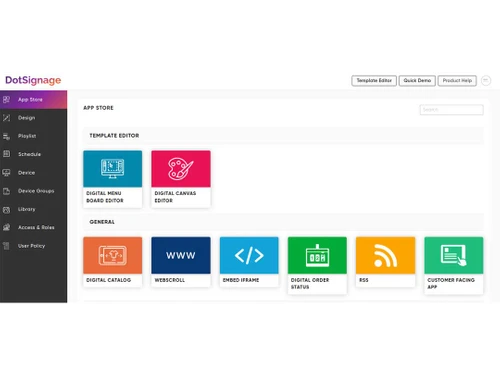This screenshot has height=375, width=500.
Task: Open Access & Roles from the sidebar
Action: [33, 227]
